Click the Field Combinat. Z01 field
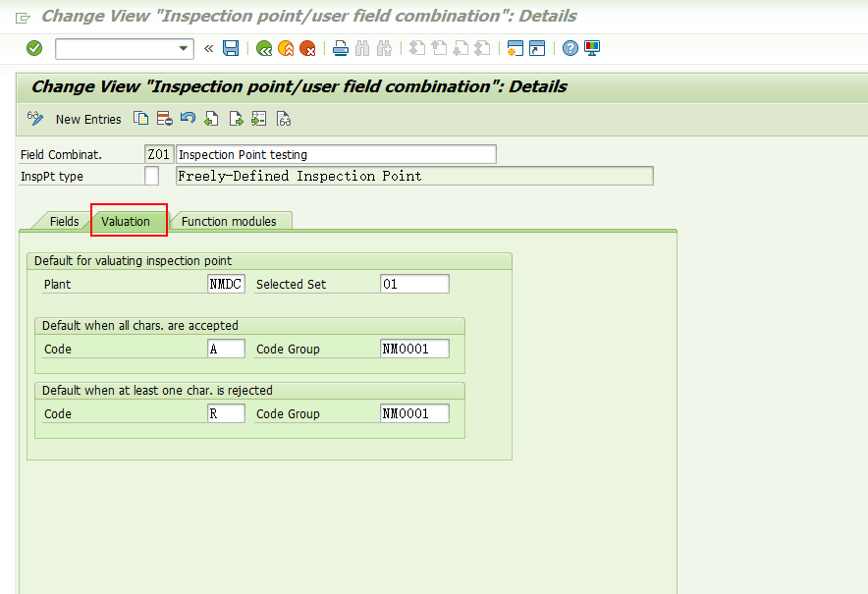The image size is (868, 594). (x=159, y=154)
